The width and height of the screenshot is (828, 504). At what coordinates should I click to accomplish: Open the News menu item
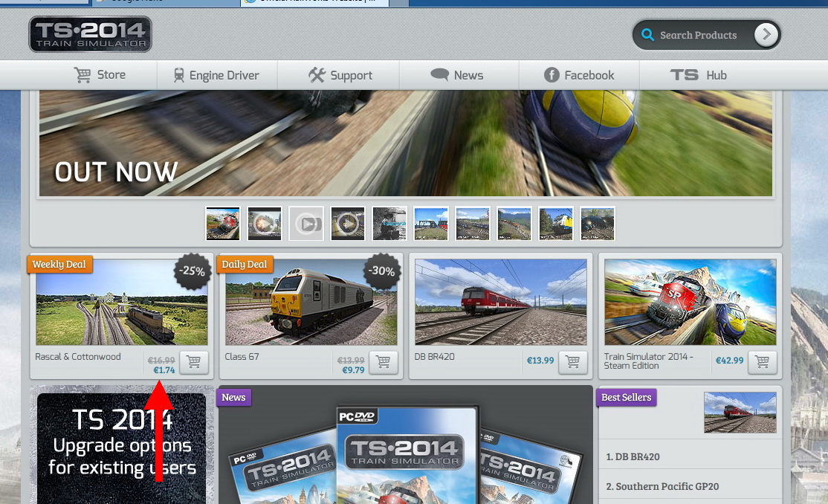click(457, 75)
